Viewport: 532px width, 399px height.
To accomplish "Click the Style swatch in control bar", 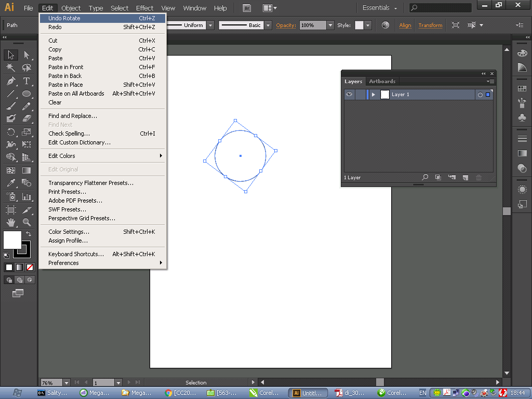I will tap(359, 25).
